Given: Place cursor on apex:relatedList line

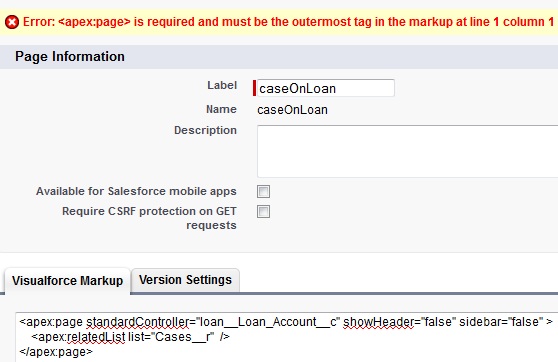Looking at the screenshot, I should [x=130, y=337].
